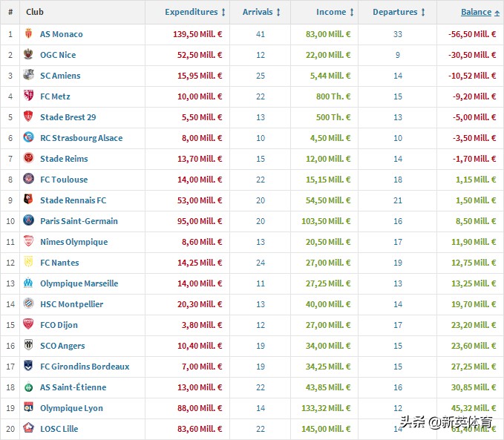Open the FC Girondins Bordeaux club link
This screenshot has width=504, height=440.
pos(85,367)
